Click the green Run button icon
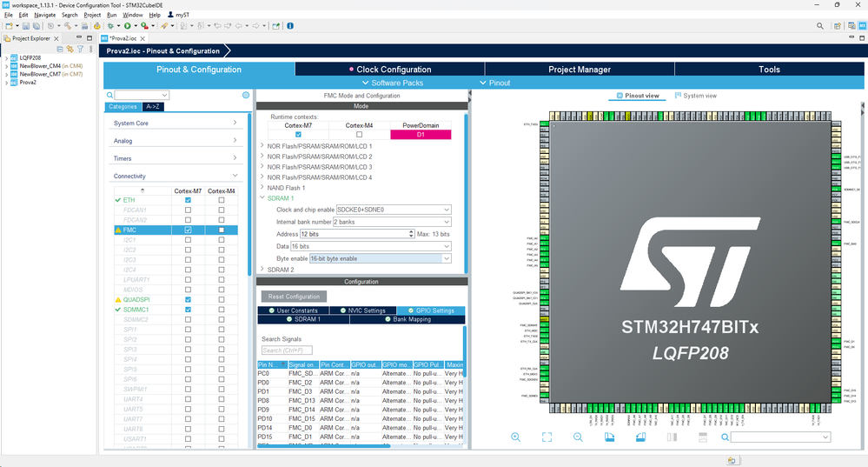Screen dimensions: 868x467 [x=128, y=26]
